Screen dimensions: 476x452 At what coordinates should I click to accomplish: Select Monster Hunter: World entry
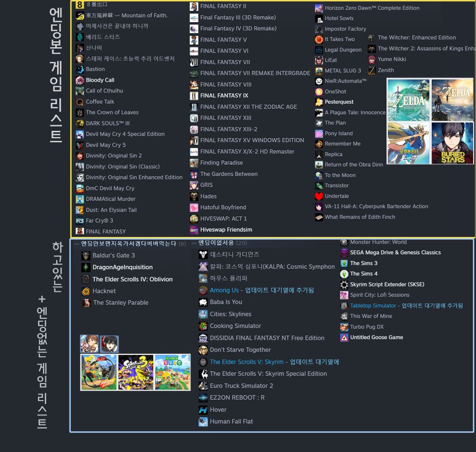pos(378,242)
